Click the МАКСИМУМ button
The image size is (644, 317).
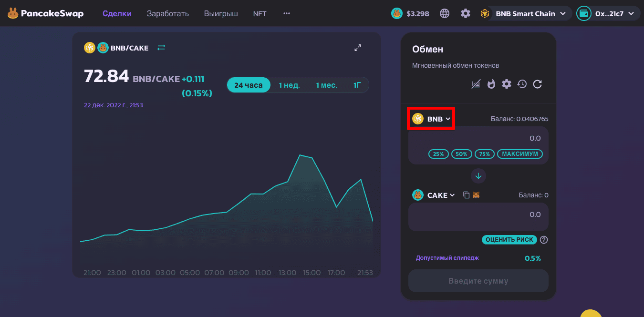[x=520, y=154]
